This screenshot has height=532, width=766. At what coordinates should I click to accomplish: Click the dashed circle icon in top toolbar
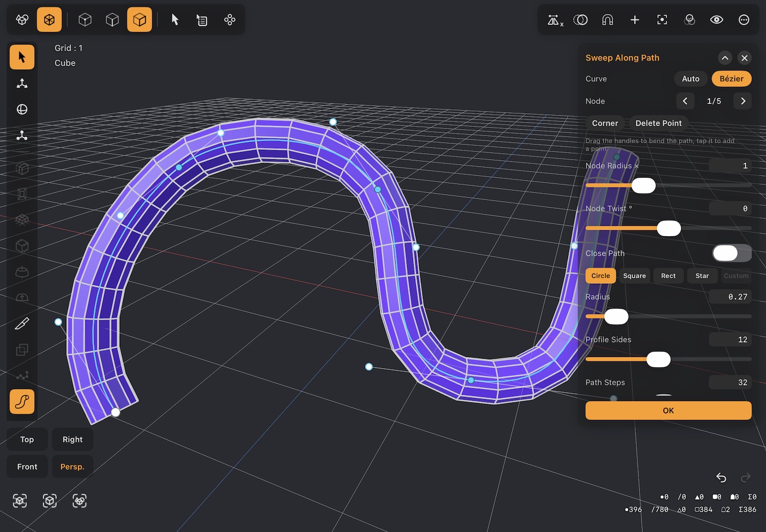point(580,20)
